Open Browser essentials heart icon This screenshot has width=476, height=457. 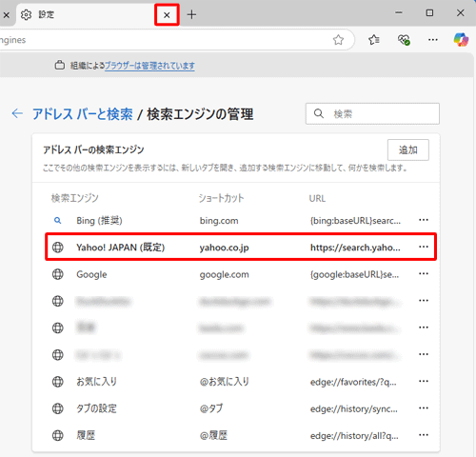pyautogui.click(x=404, y=40)
